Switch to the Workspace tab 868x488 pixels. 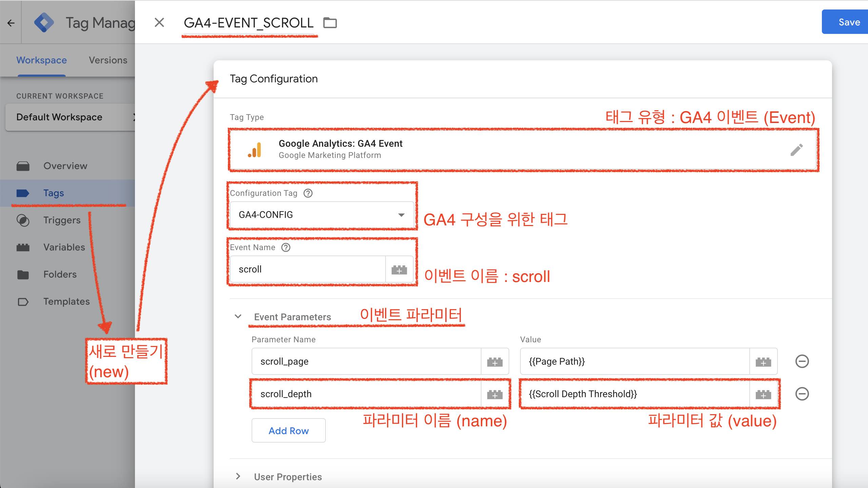pyautogui.click(x=41, y=60)
